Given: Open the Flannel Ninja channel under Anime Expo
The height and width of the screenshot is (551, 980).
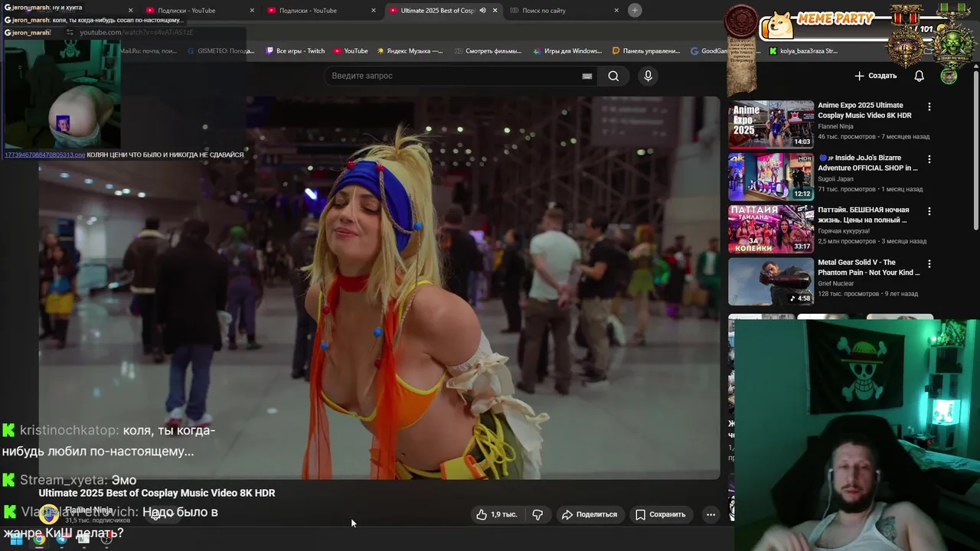Looking at the screenshot, I should pos(835,126).
